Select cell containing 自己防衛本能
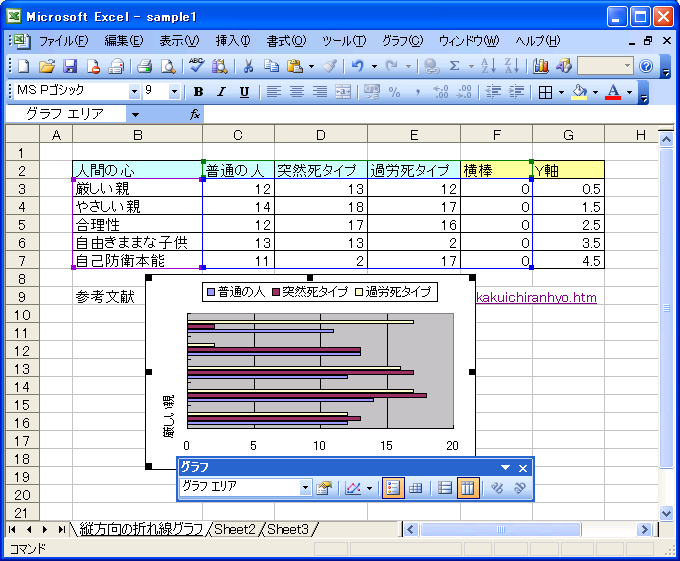The image size is (680, 561). [137, 261]
